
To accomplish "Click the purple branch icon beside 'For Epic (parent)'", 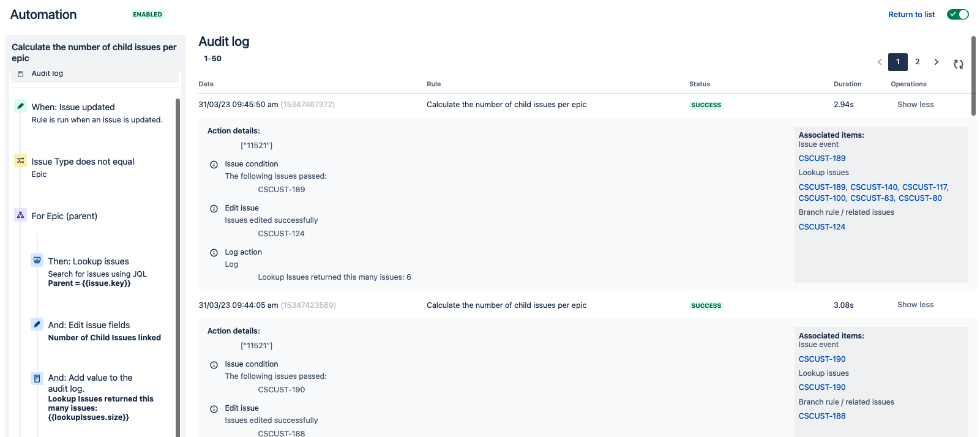I will point(20,215).
